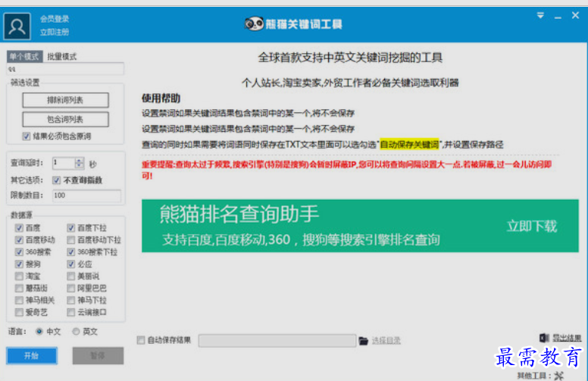588x381 pixels.
Task: Open the 会员登录 login link
Action: (x=55, y=19)
